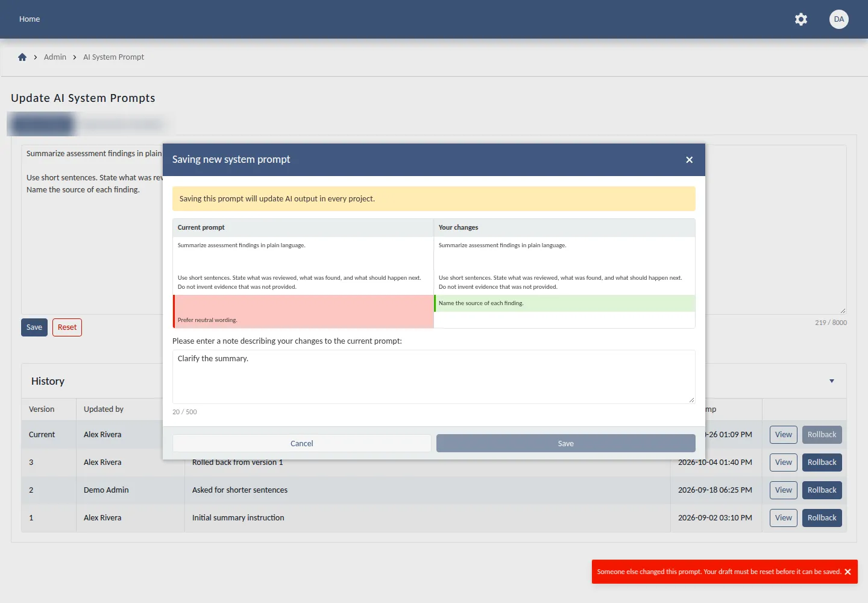Viewport: 868px width, 603px height.
Task: Click the page Save button
Action: [34, 327]
